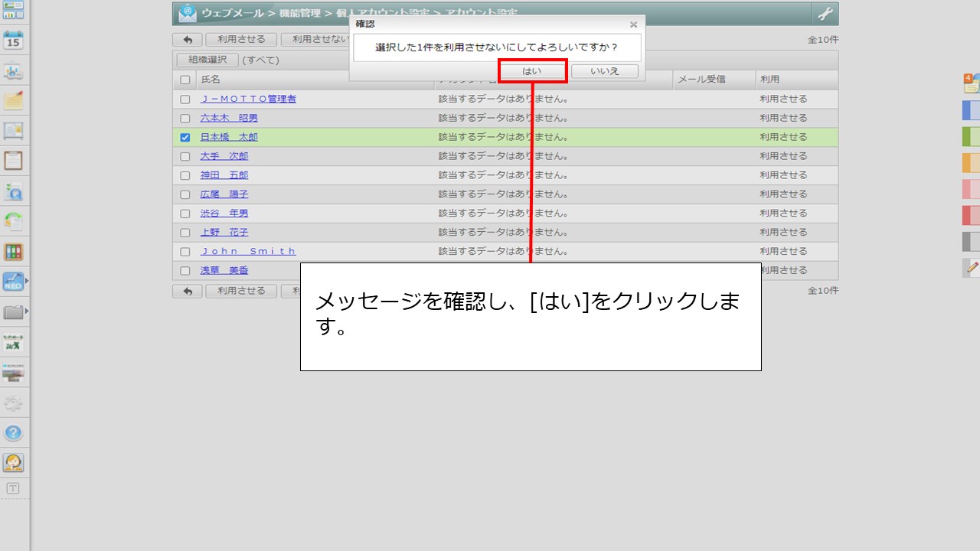The height and width of the screenshot is (551, 980).
Task: Click the 機能管理 breadcrumb item
Action: pyautogui.click(x=299, y=14)
